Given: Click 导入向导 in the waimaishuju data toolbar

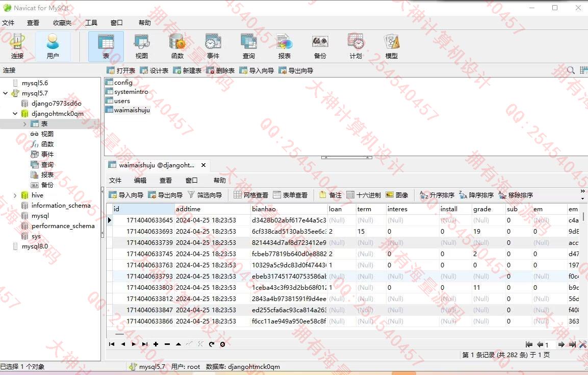Looking at the screenshot, I should [x=126, y=195].
